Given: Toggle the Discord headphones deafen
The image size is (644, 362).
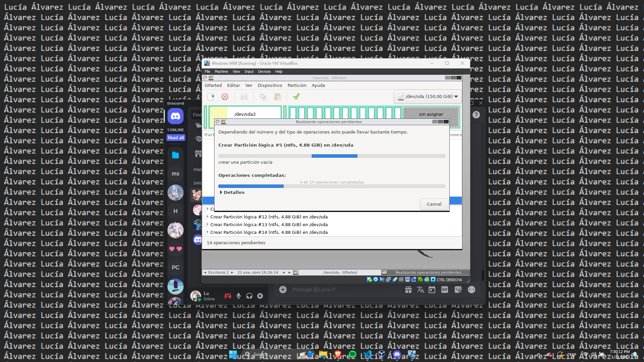Looking at the screenshot, I should click(249, 296).
